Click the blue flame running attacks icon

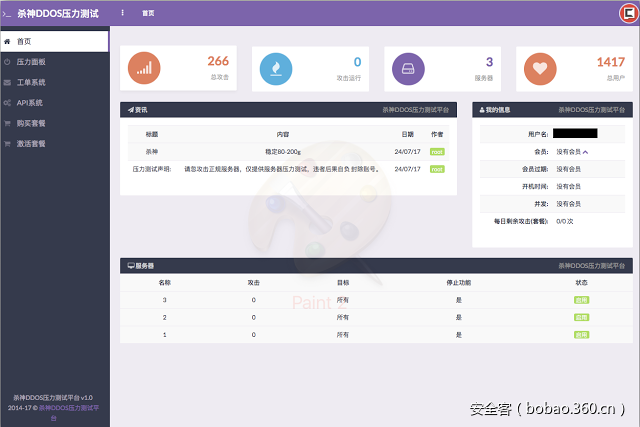(276, 68)
